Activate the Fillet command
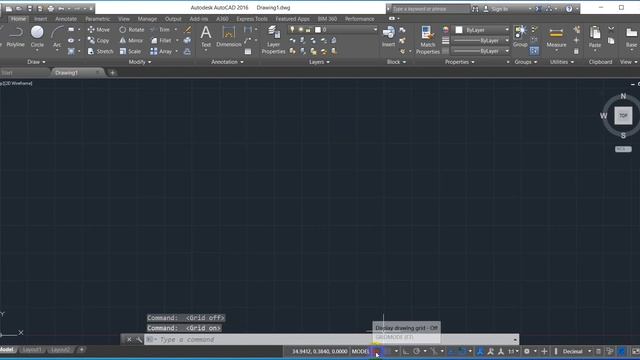Screen dimensions: 640x360 click(161, 40)
